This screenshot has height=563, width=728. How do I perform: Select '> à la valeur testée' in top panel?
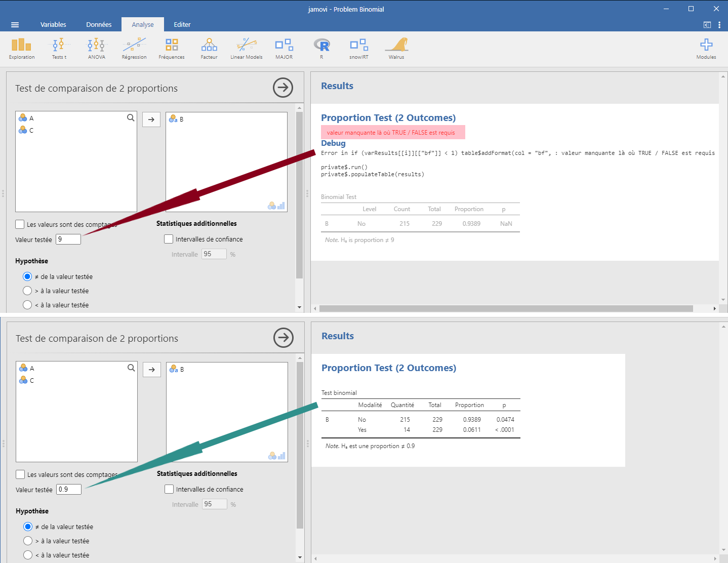(28, 291)
